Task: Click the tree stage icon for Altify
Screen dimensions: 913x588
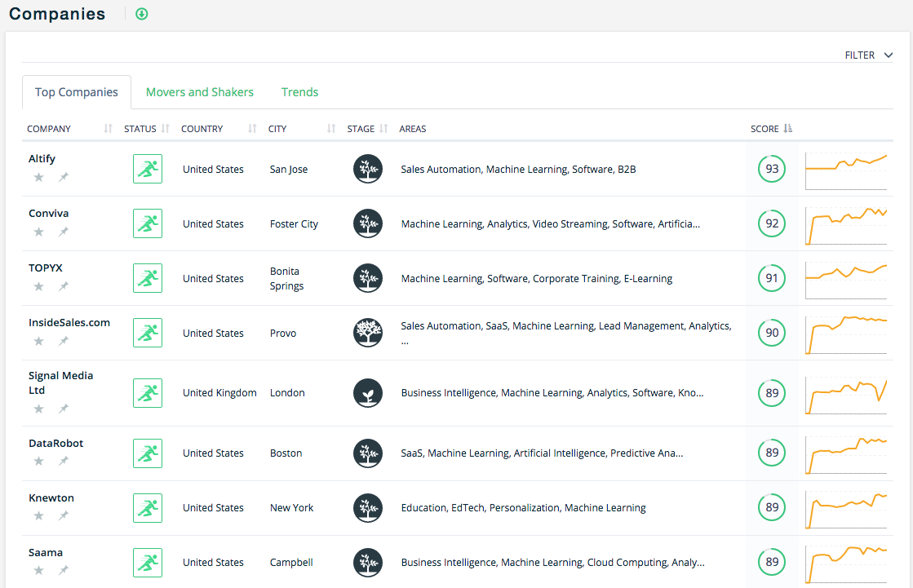Action: (x=368, y=169)
